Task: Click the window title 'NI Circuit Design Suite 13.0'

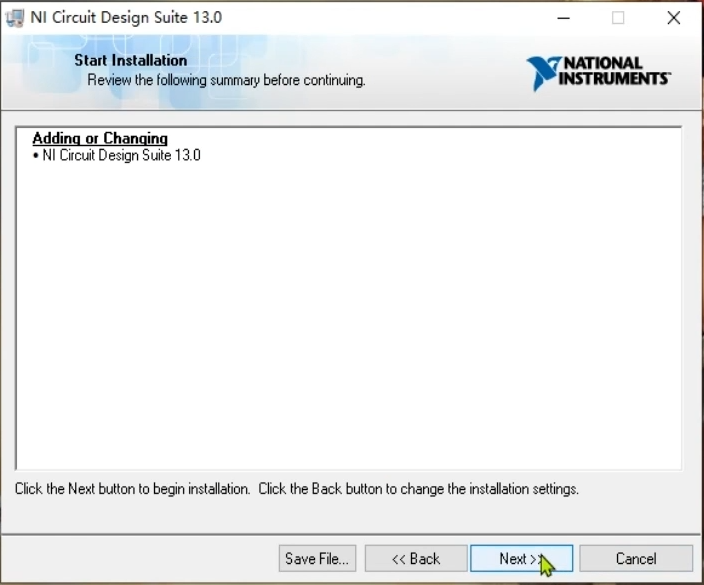Action: click(126, 18)
